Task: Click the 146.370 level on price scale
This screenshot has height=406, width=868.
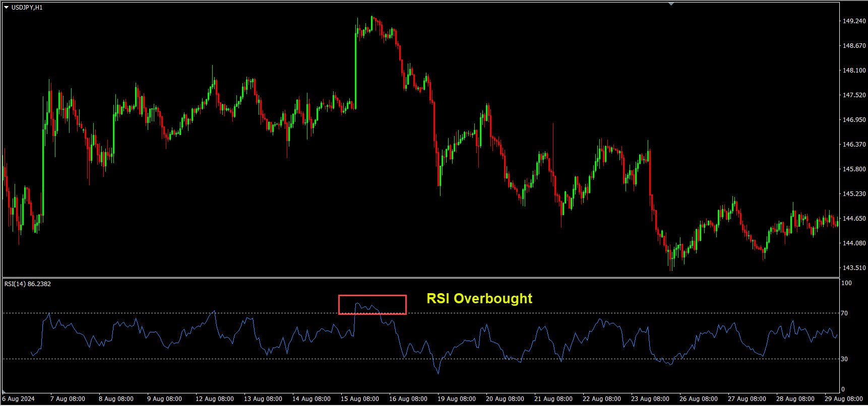Action: 854,145
